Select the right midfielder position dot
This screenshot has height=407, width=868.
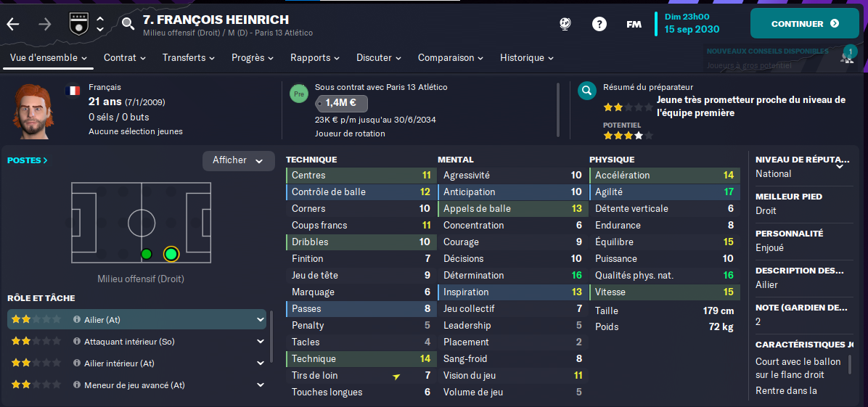coord(146,254)
